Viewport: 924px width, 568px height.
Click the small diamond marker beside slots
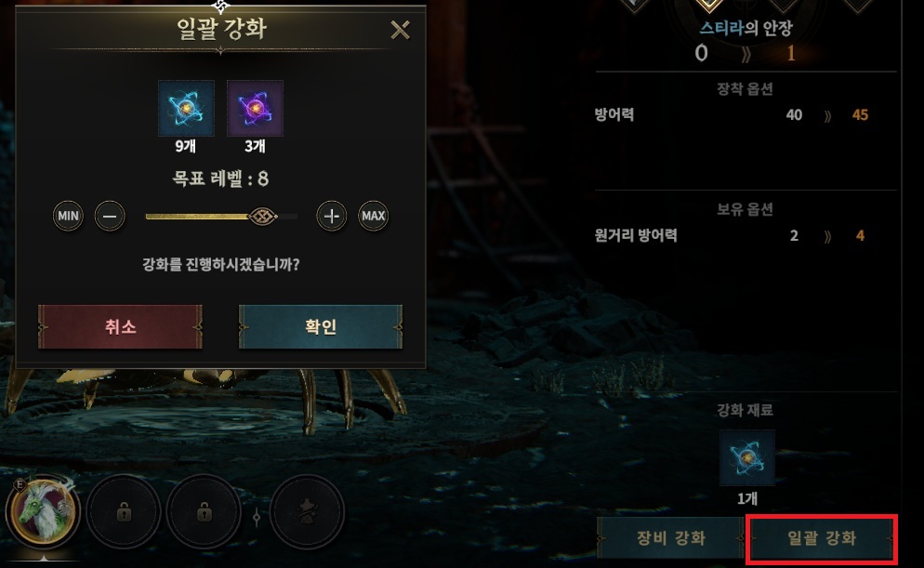257,517
